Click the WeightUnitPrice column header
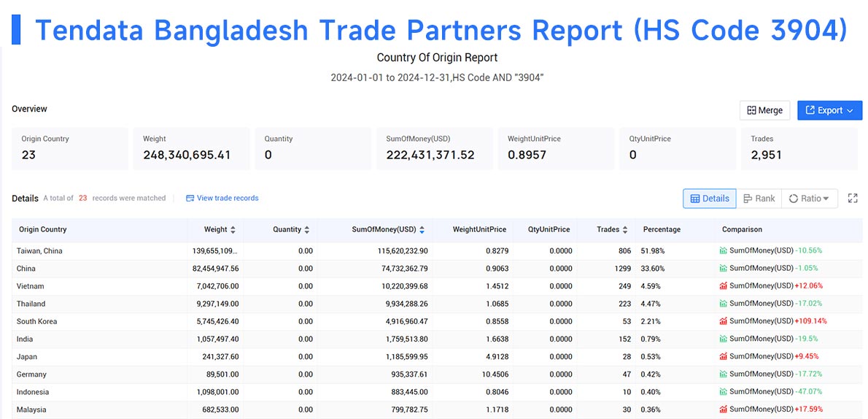 pyautogui.click(x=479, y=229)
